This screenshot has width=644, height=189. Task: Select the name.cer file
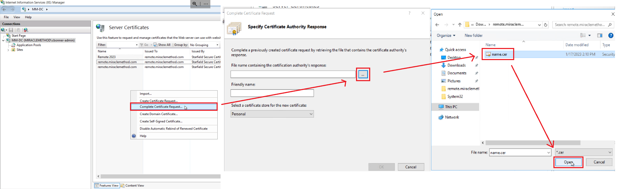click(x=499, y=54)
